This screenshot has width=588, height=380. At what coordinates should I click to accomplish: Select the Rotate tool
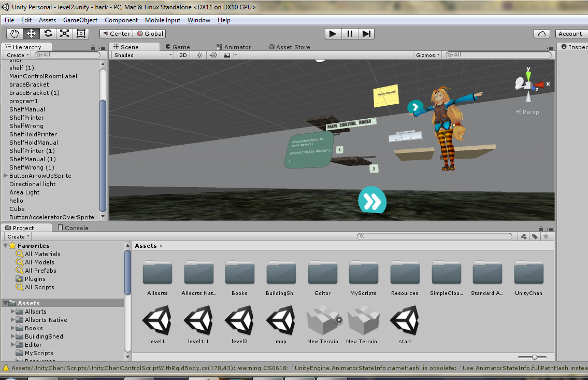point(48,33)
